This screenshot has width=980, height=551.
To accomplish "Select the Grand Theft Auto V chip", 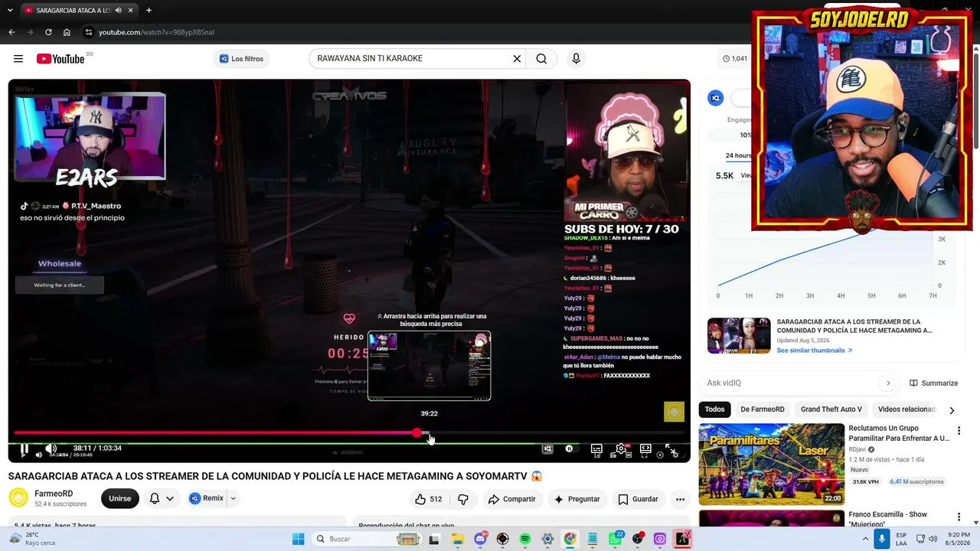I will [831, 409].
